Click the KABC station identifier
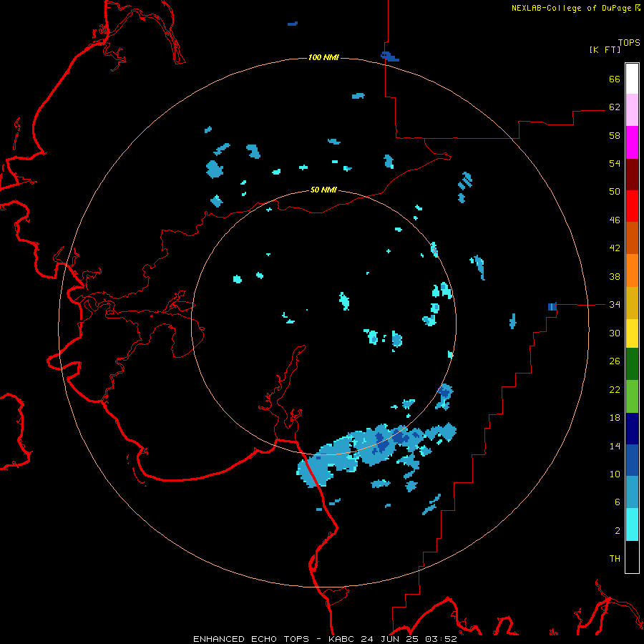Screen dimensions: 644x644 pos(343,639)
